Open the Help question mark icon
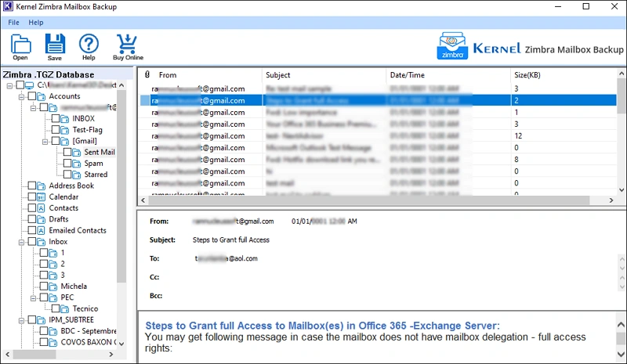Viewport: 627px width, 364px height. click(x=89, y=44)
